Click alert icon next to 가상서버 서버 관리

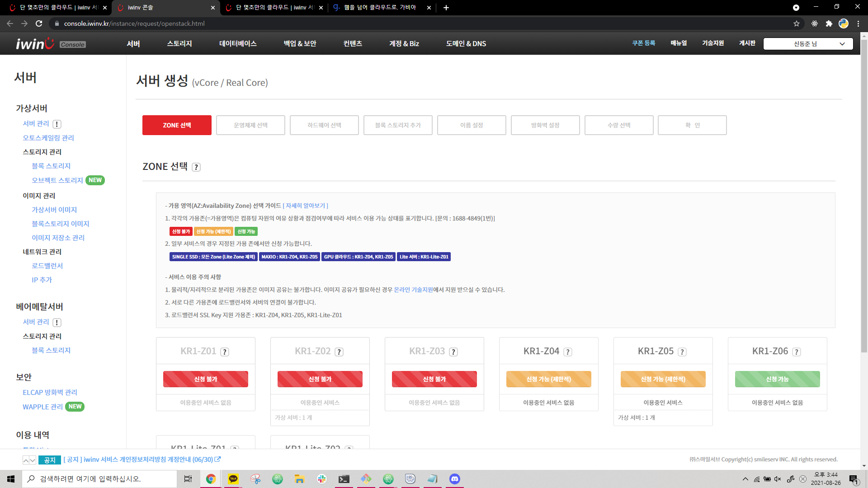point(57,124)
